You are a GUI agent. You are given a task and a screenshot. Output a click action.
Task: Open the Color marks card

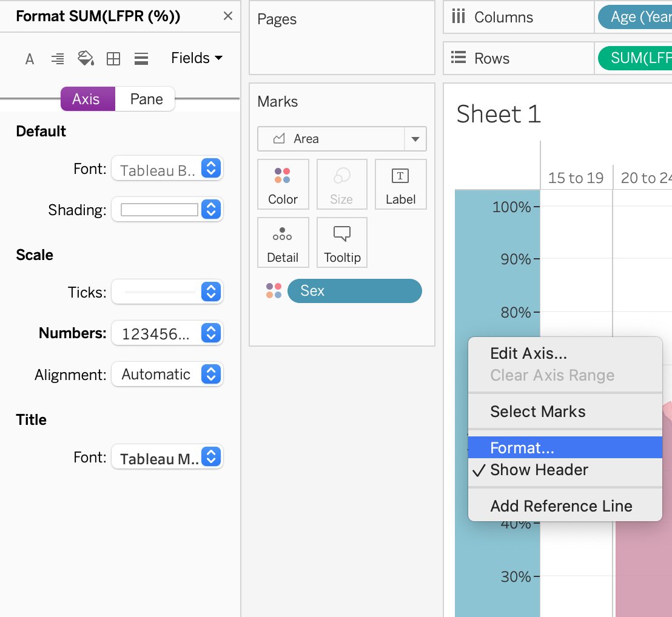click(283, 184)
